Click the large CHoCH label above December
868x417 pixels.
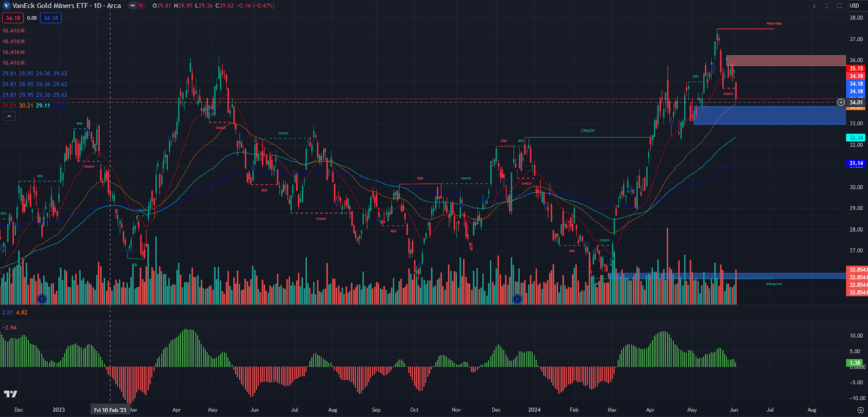tap(588, 131)
